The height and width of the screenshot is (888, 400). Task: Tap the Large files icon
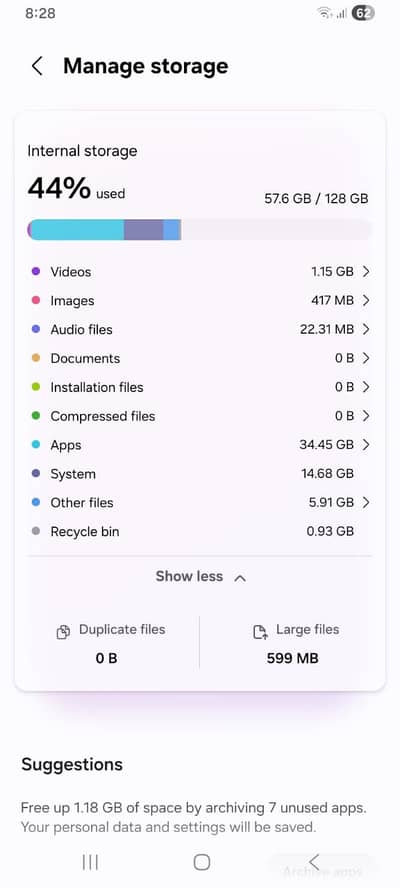(x=260, y=632)
